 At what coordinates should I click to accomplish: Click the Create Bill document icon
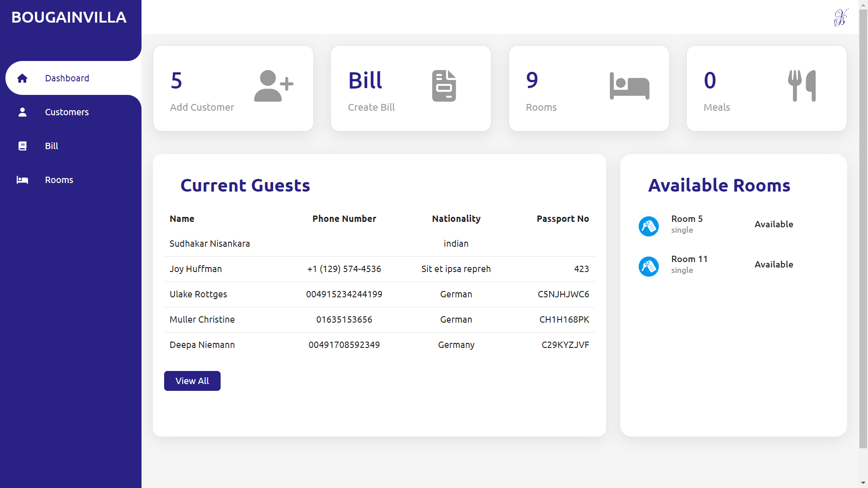point(443,85)
